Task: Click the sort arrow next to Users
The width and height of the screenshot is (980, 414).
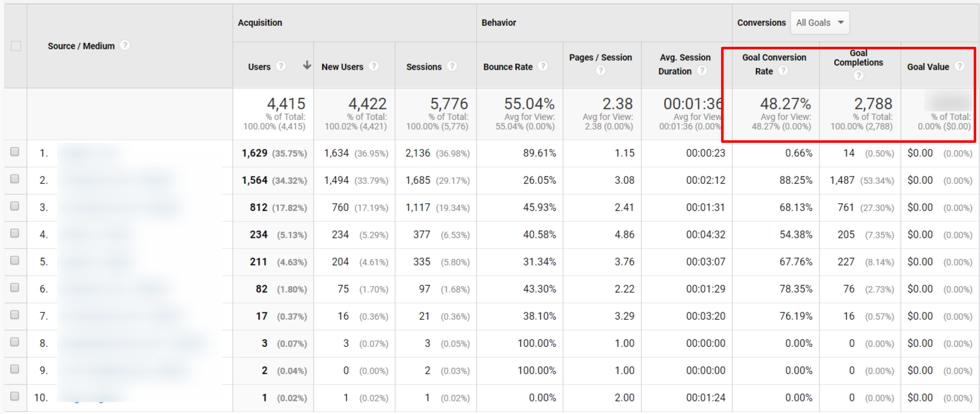Action: click(x=307, y=66)
